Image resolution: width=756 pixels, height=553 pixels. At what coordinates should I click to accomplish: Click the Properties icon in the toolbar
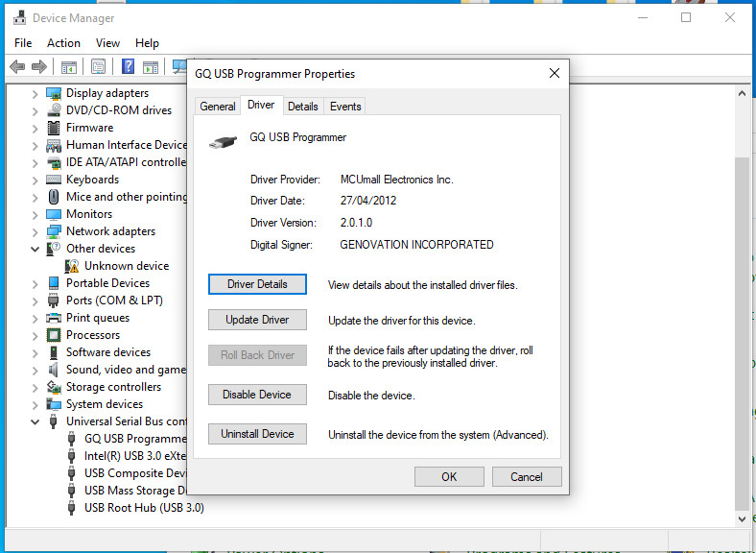[x=98, y=66]
